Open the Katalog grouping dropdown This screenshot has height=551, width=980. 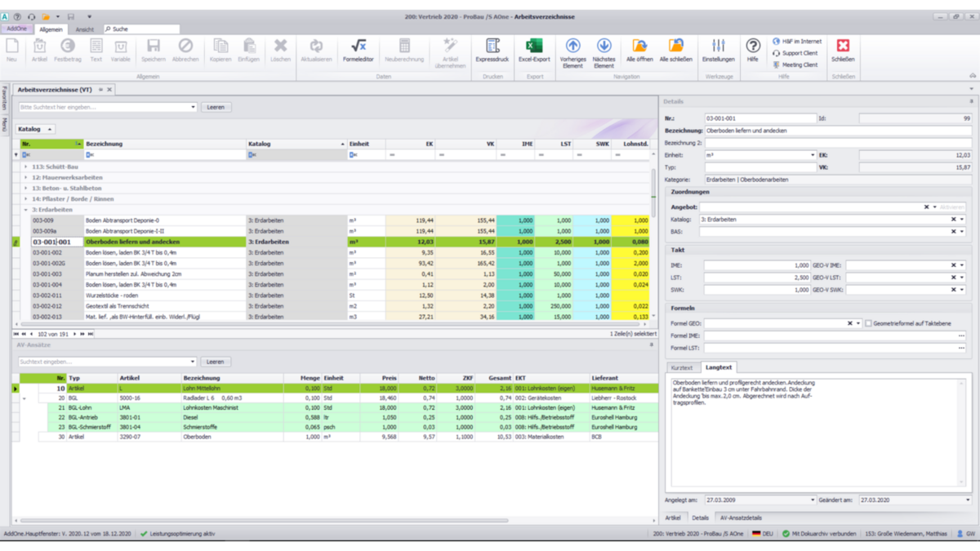[35, 129]
